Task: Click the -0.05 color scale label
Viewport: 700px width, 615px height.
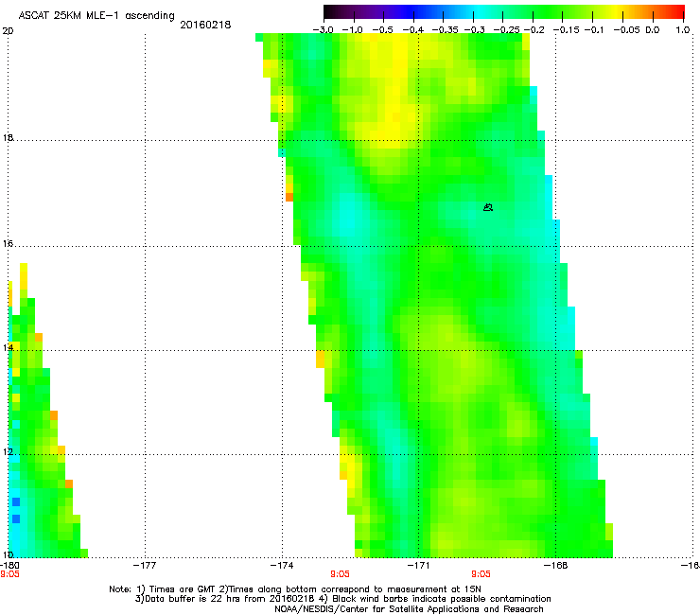Action: [627, 30]
